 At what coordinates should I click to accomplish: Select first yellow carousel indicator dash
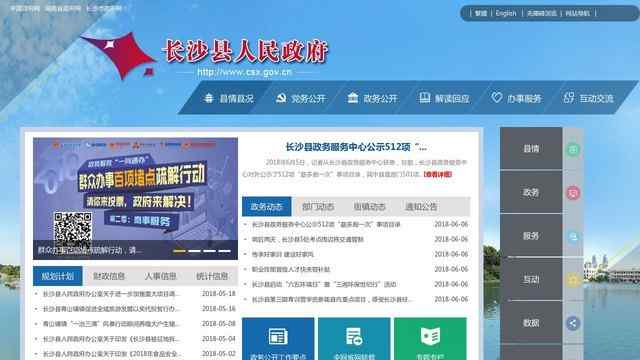(179, 251)
